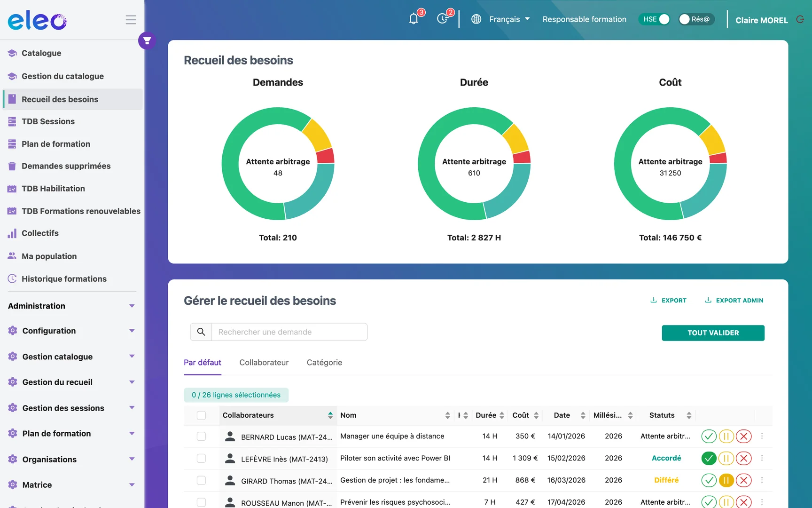Validate GIRARD Thomas request with check icon
812x508 pixels.
709,480
